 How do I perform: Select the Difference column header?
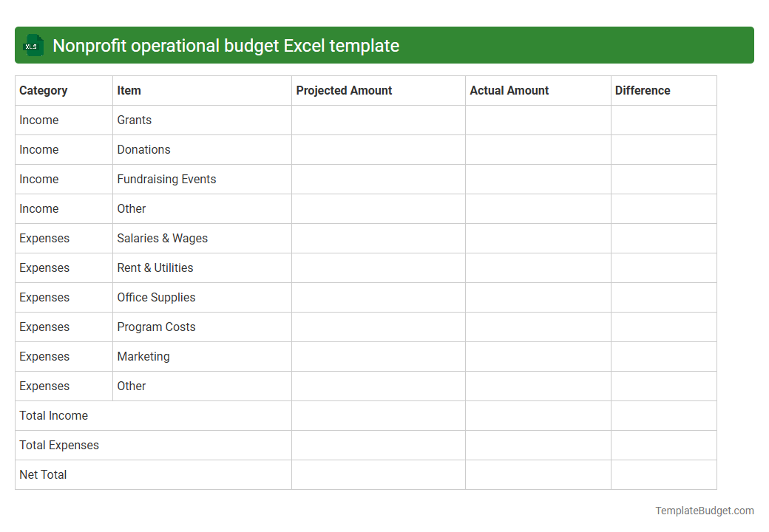[x=643, y=90]
